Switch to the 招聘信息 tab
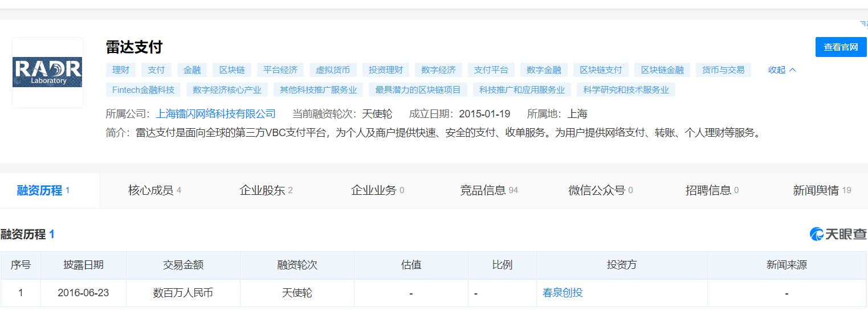Viewport: 868px width, 327px height. point(712,190)
